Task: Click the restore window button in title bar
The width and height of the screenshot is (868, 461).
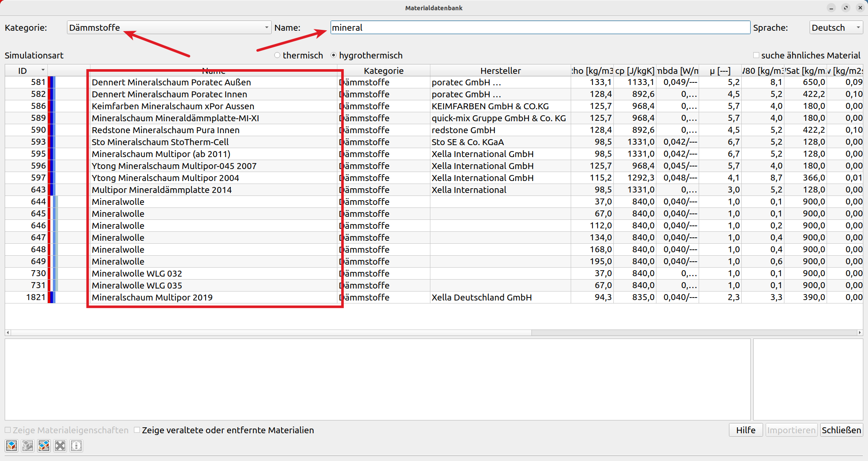Action: point(846,8)
